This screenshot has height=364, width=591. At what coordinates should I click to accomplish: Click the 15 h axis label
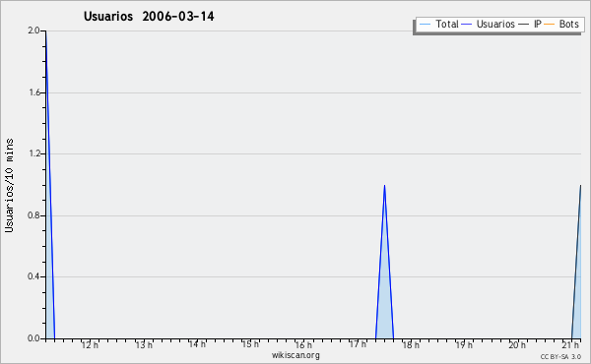(x=250, y=344)
